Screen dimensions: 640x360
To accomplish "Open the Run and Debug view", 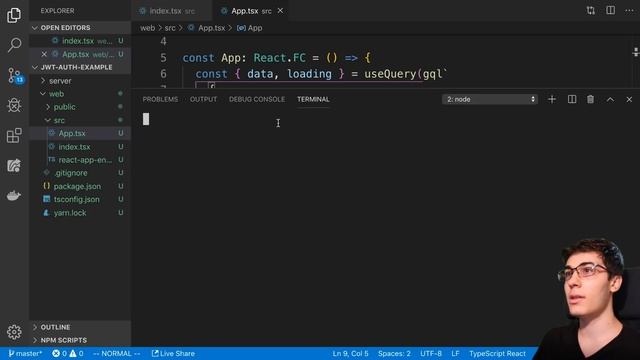I will pyautogui.click(x=14, y=105).
